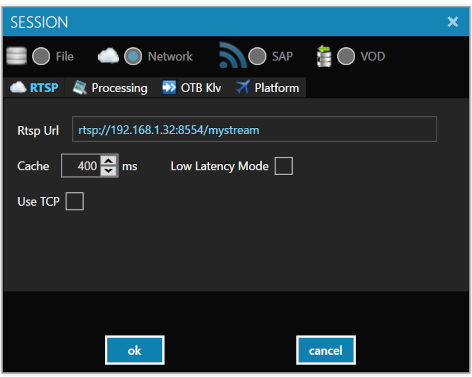Enable the Use TCP checkbox
Viewport: 472px width, 377px height.
coord(75,201)
